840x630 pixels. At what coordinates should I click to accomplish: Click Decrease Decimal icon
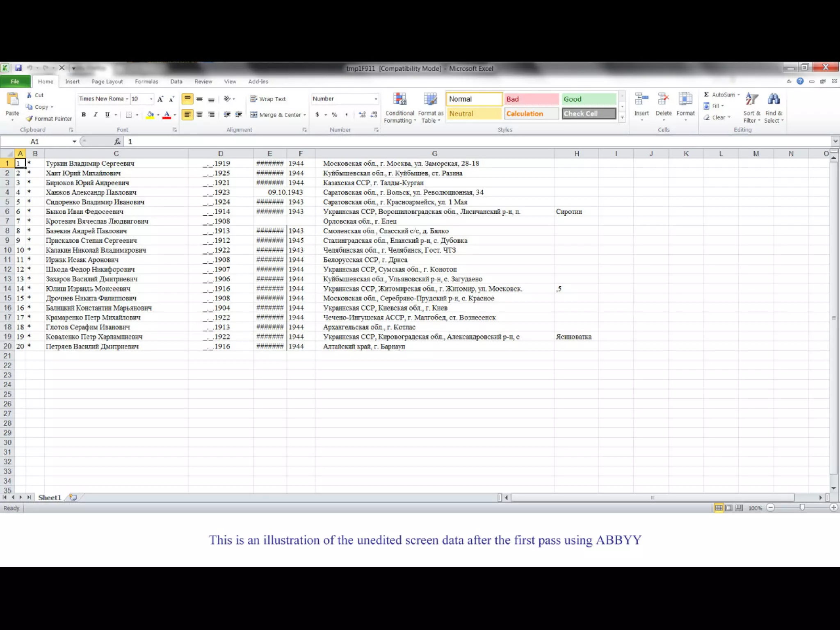point(374,115)
